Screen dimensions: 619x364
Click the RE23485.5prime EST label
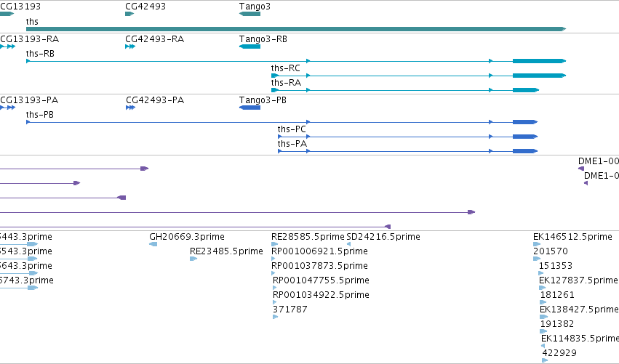226,251
